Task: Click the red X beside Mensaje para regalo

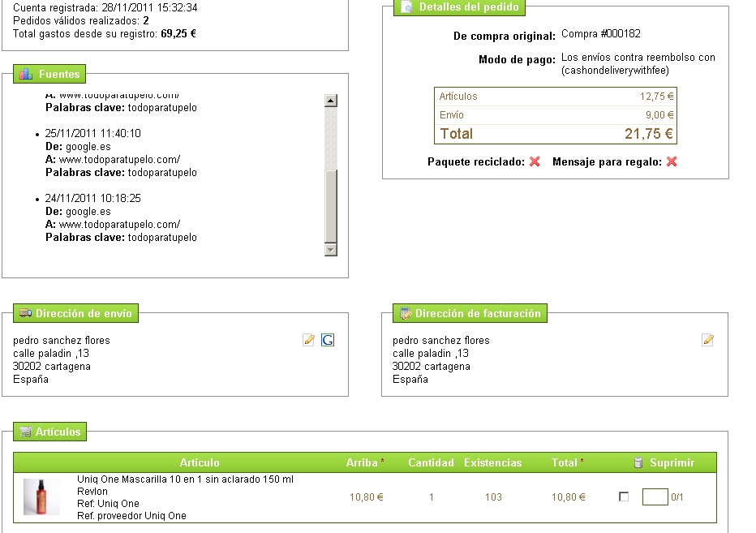Action: [672, 161]
